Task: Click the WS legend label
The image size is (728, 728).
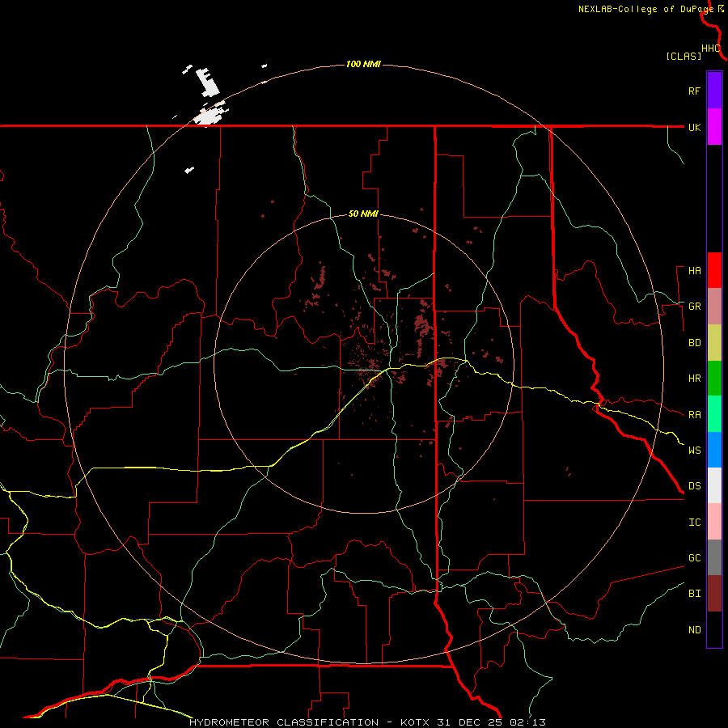Action: (694, 451)
